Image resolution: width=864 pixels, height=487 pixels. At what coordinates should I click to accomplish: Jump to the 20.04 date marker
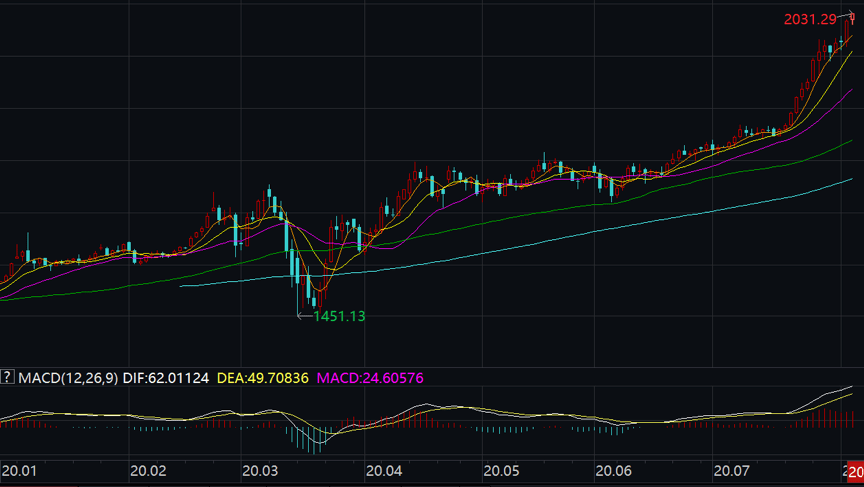(x=384, y=471)
